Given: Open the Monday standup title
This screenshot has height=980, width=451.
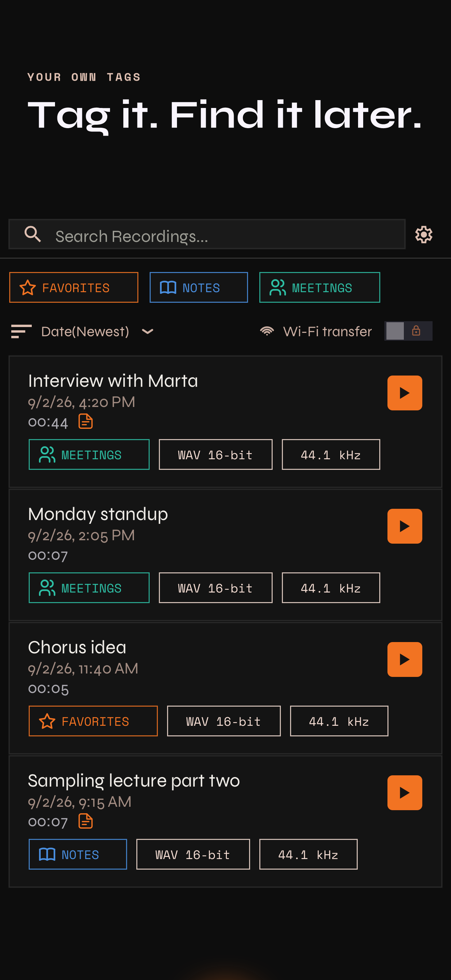Looking at the screenshot, I should pos(98,514).
